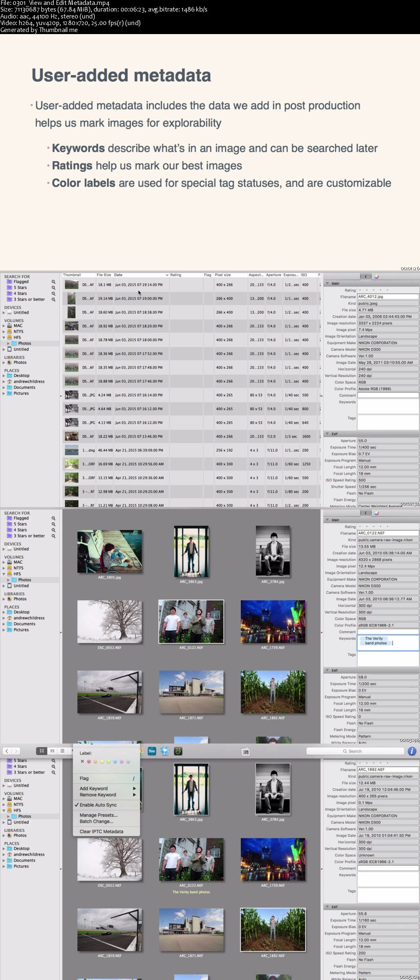The image size is (420, 980).
Task: Set rating dots above ARC_0122.NEF filename
Action: click(x=374, y=527)
